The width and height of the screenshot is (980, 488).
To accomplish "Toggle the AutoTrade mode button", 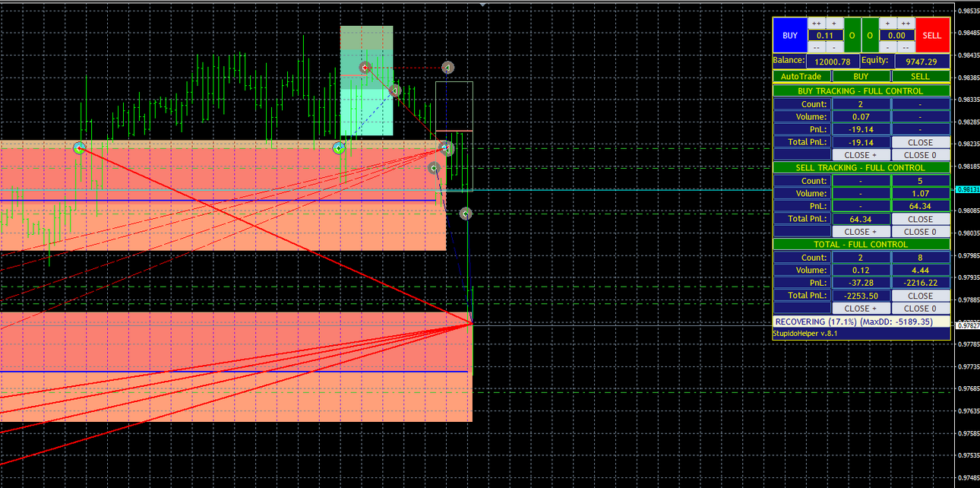I will click(x=801, y=76).
